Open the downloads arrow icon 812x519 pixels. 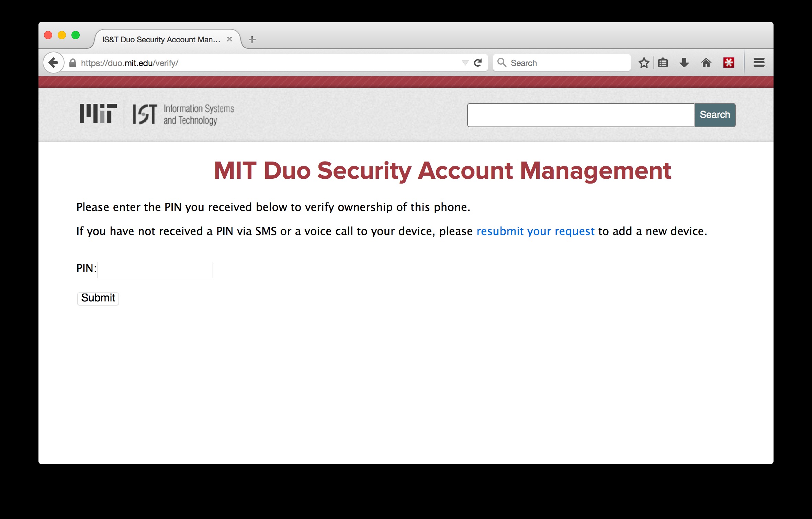tap(684, 63)
